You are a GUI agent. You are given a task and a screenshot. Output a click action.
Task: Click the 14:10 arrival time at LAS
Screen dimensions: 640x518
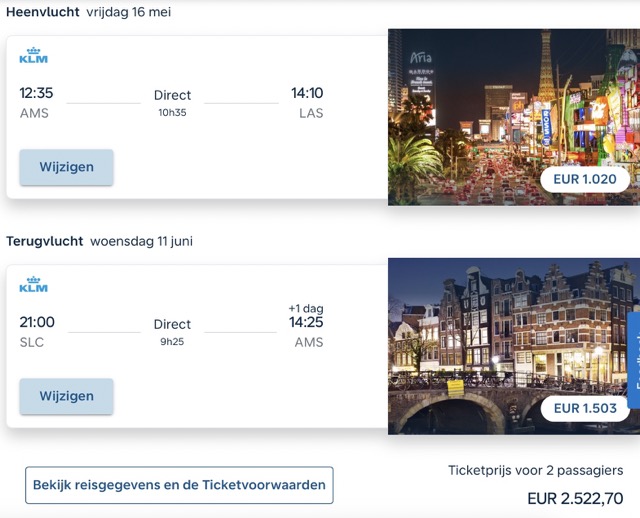(307, 93)
